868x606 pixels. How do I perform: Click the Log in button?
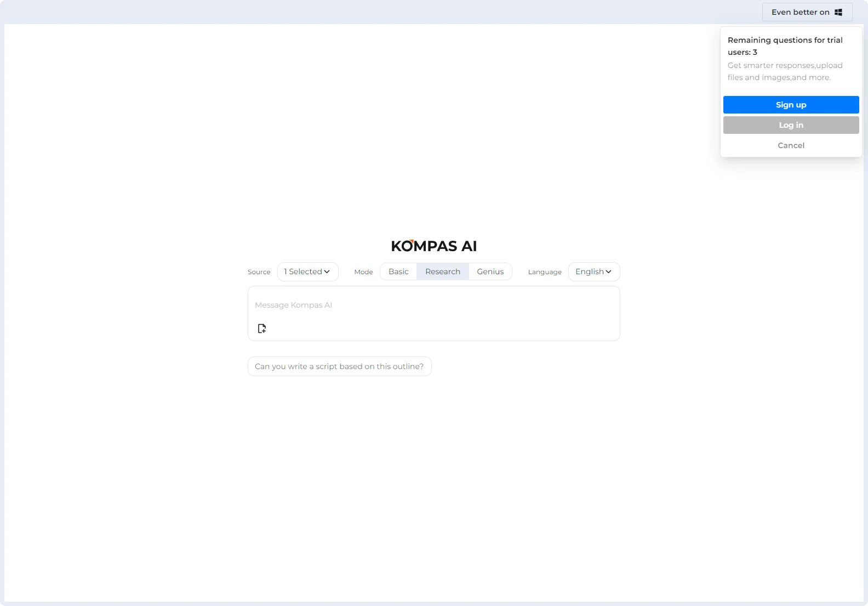click(x=791, y=125)
